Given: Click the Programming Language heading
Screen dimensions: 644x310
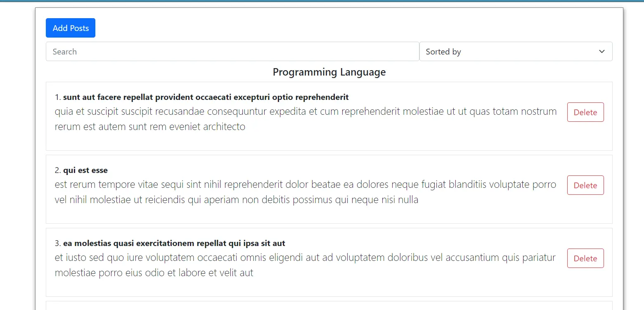Looking at the screenshot, I should click(329, 72).
